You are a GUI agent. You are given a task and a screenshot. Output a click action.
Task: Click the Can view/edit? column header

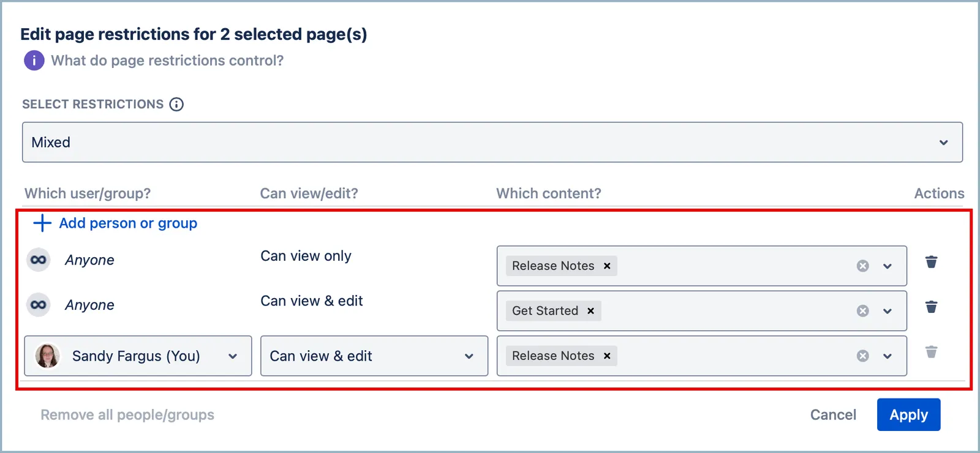[x=309, y=193]
